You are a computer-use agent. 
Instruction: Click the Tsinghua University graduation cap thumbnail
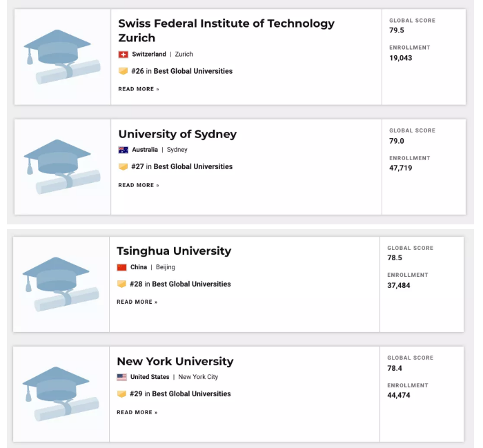point(61,284)
